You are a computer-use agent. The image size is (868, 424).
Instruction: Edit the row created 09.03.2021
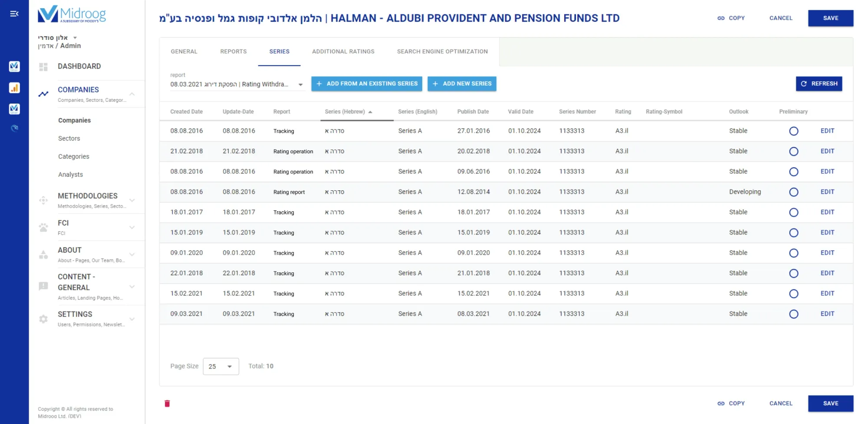[827, 314]
